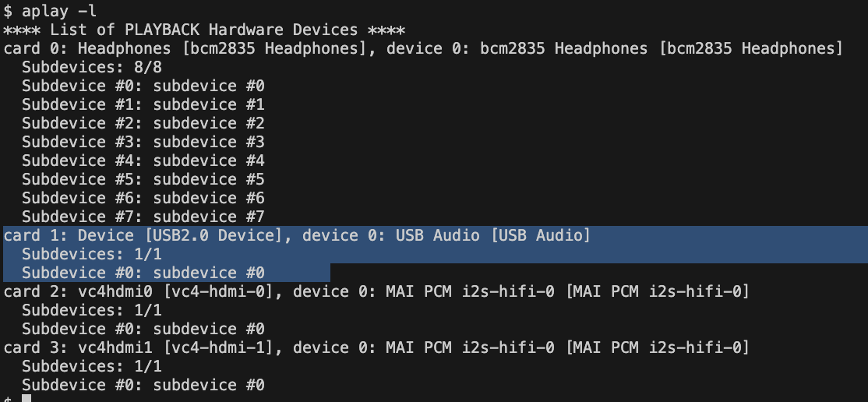Click the highlighted Subdevice #0 under card 1
This screenshot has width=868, height=402.
click(143, 273)
